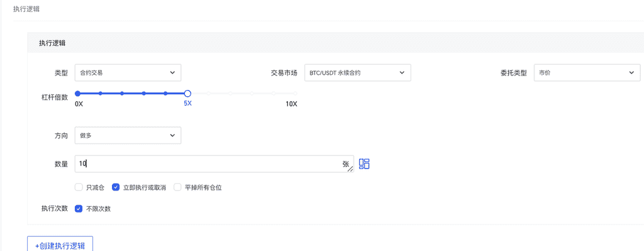Select the 3X stop on leverage slider

(x=144, y=94)
